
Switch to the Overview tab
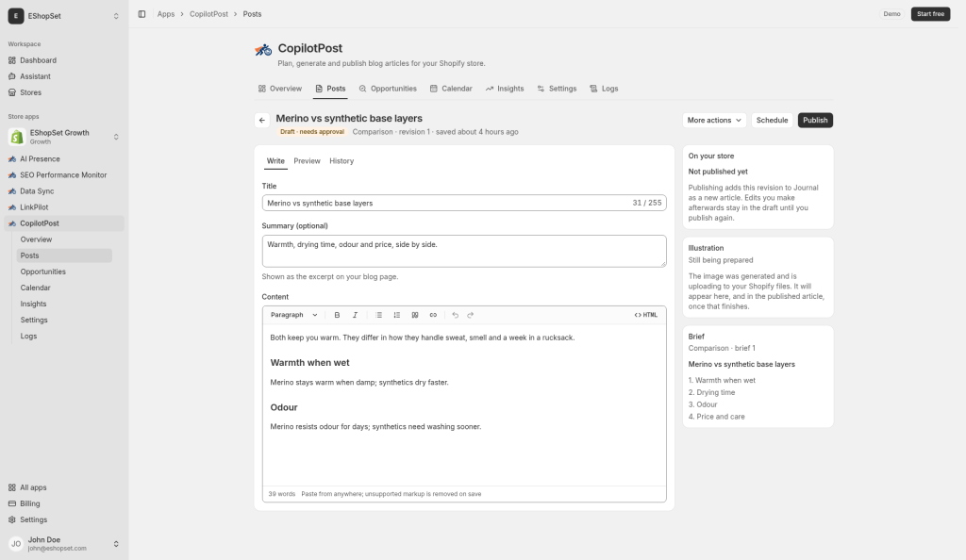pos(280,89)
